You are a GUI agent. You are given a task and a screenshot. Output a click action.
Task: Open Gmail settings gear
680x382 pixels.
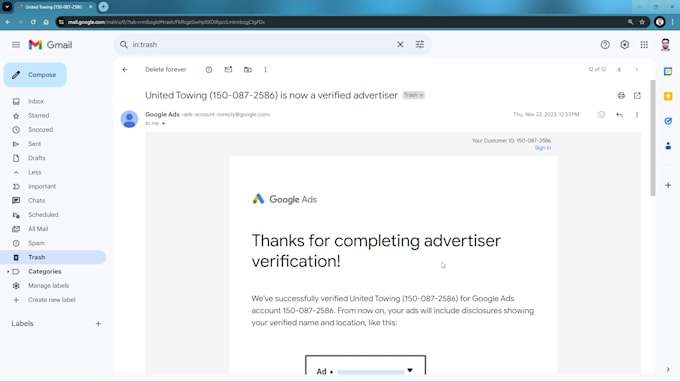[x=624, y=45]
